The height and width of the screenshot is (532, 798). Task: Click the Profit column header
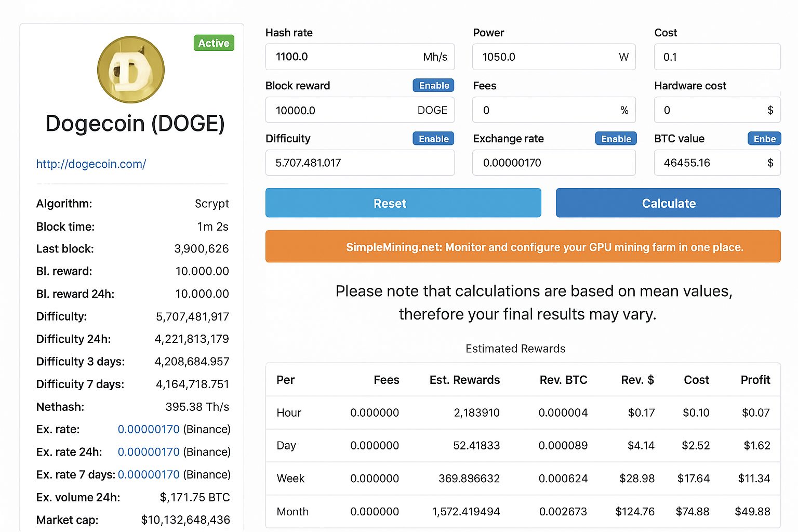755,380
